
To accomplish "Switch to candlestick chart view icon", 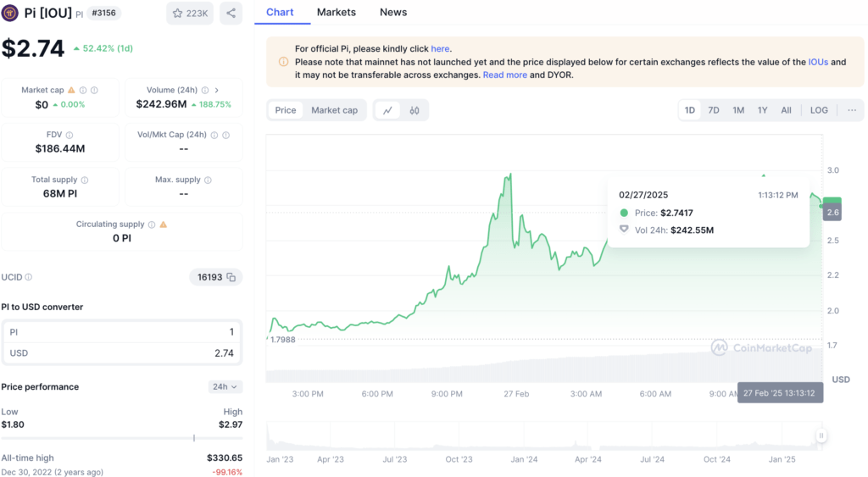I will [414, 110].
